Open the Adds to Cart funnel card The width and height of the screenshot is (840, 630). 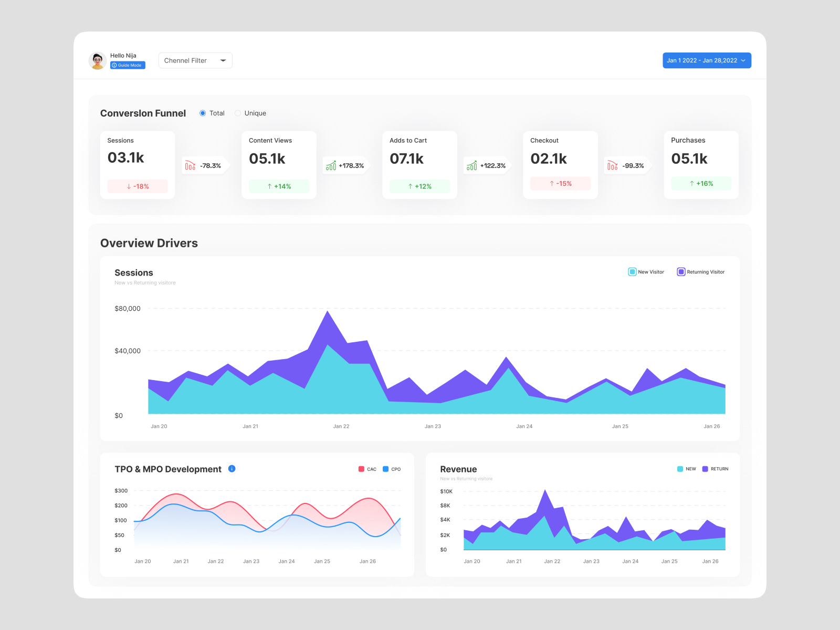coord(419,165)
